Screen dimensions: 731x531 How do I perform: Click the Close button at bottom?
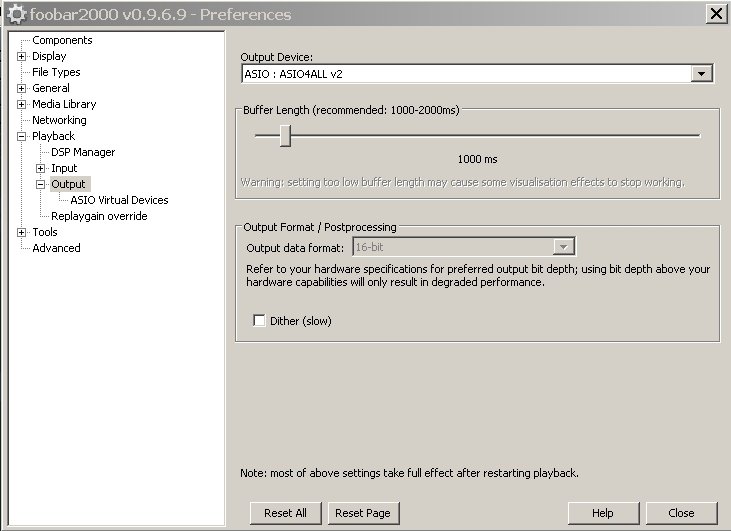point(681,513)
